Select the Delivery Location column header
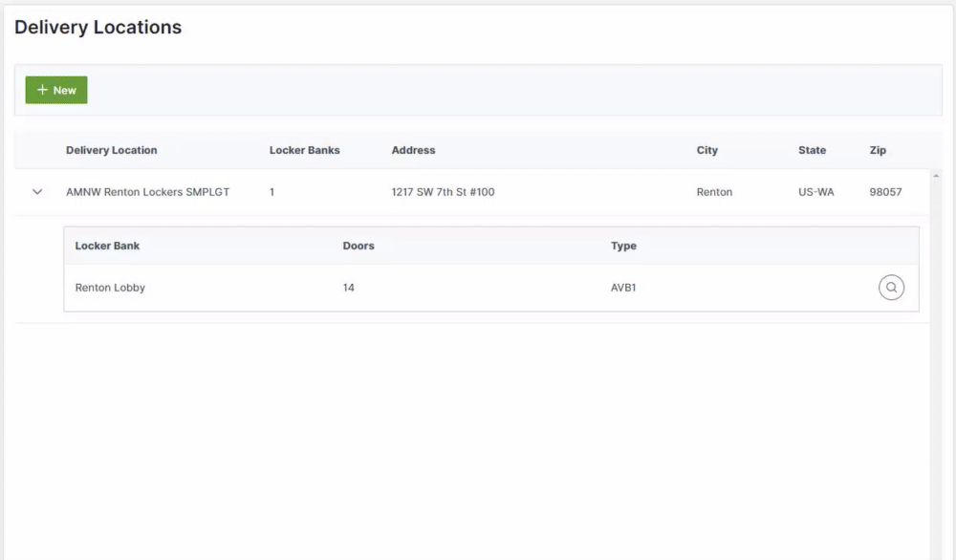This screenshot has width=956, height=560. pyautogui.click(x=112, y=150)
